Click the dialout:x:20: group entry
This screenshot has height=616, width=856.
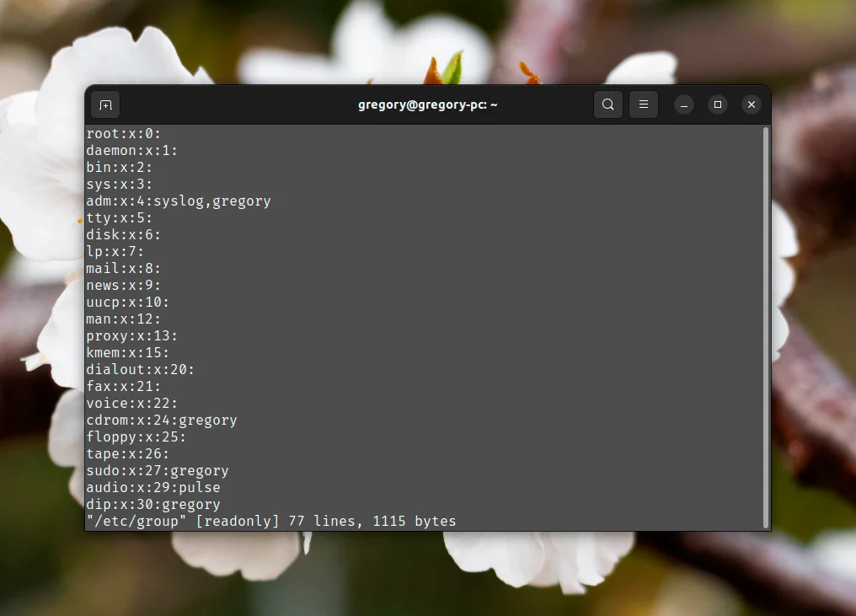coord(140,369)
